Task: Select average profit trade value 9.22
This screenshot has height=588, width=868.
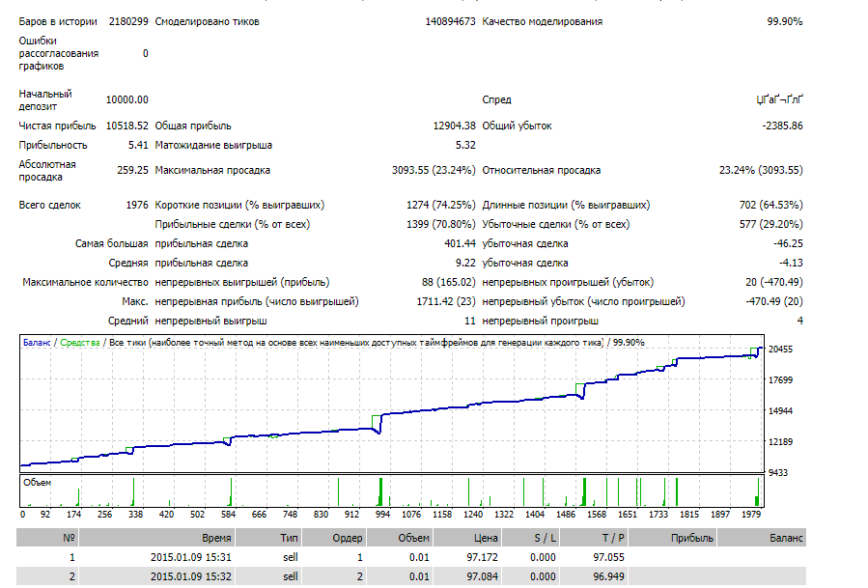Action: (465, 263)
